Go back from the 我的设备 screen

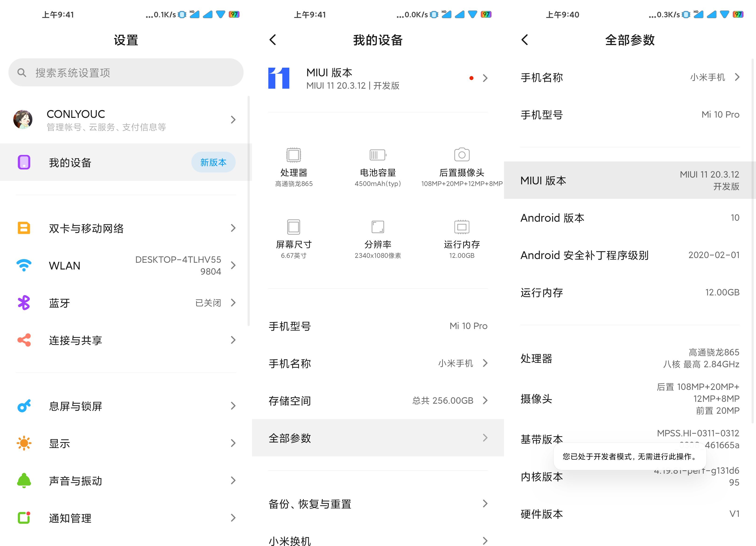click(x=273, y=40)
